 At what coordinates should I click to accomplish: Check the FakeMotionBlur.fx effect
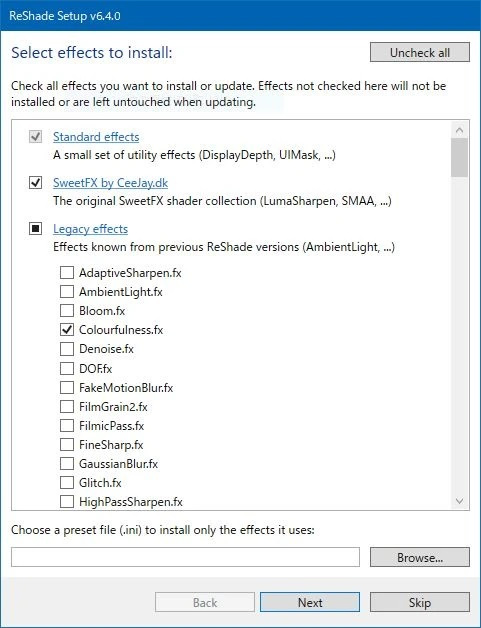coord(67,387)
